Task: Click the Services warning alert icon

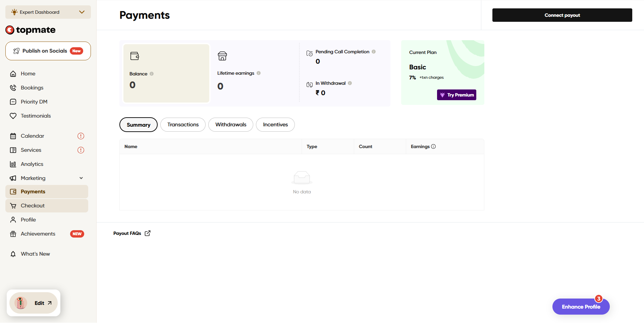Action: coord(81,150)
